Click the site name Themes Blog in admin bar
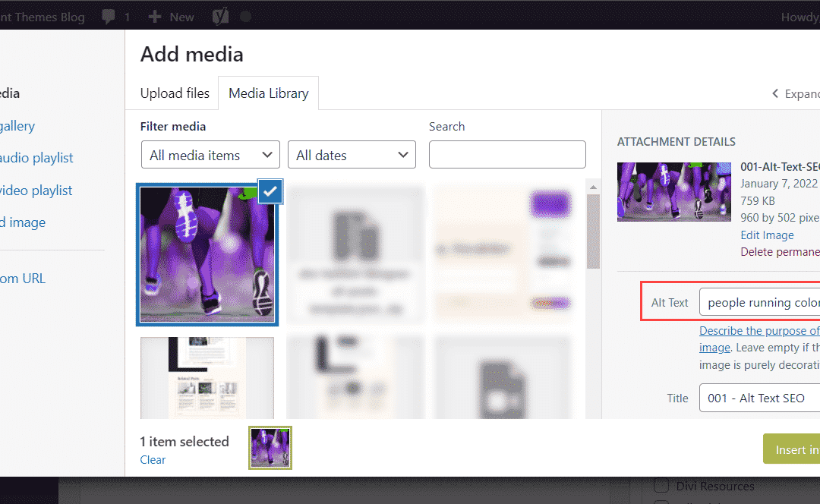Screen dimensions: 820x504 (x=43, y=17)
